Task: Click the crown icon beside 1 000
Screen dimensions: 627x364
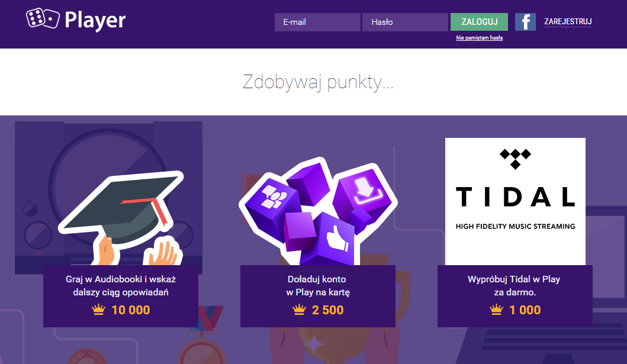Action: tap(496, 310)
